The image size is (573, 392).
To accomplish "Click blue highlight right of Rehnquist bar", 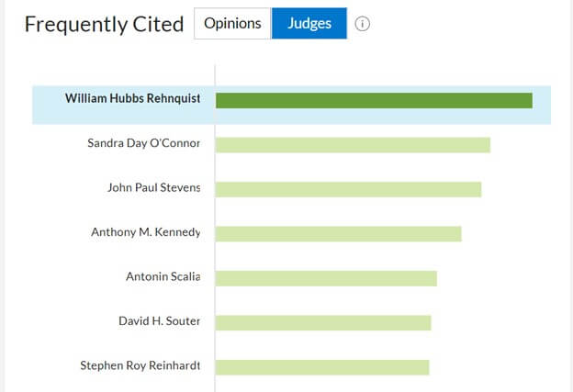I will (x=542, y=105).
